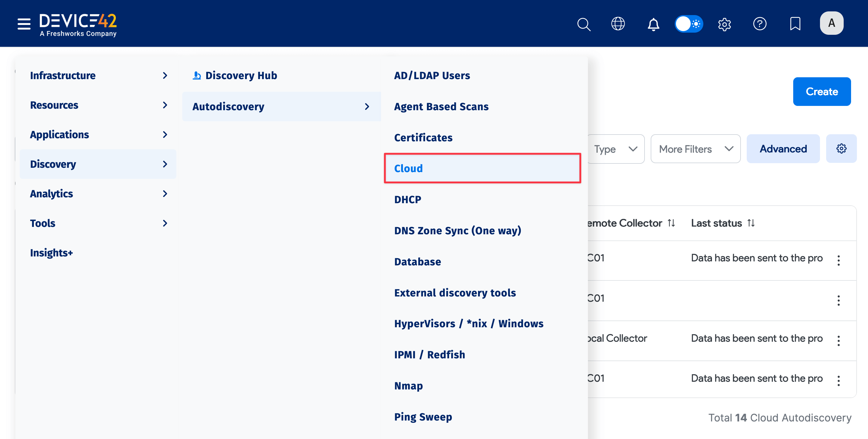The width and height of the screenshot is (868, 439).
Task: Open table column settings gear beside Advanced
Action: click(x=842, y=148)
